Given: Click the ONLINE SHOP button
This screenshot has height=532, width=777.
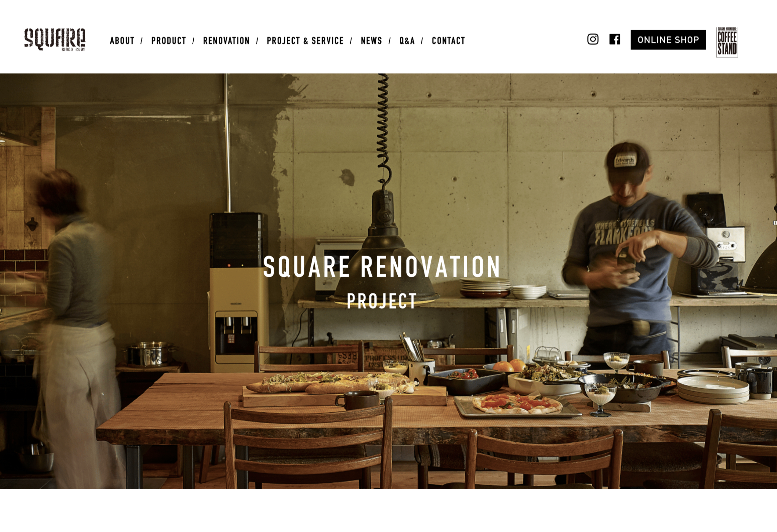Looking at the screenshot, I should [x=668, y=40].
